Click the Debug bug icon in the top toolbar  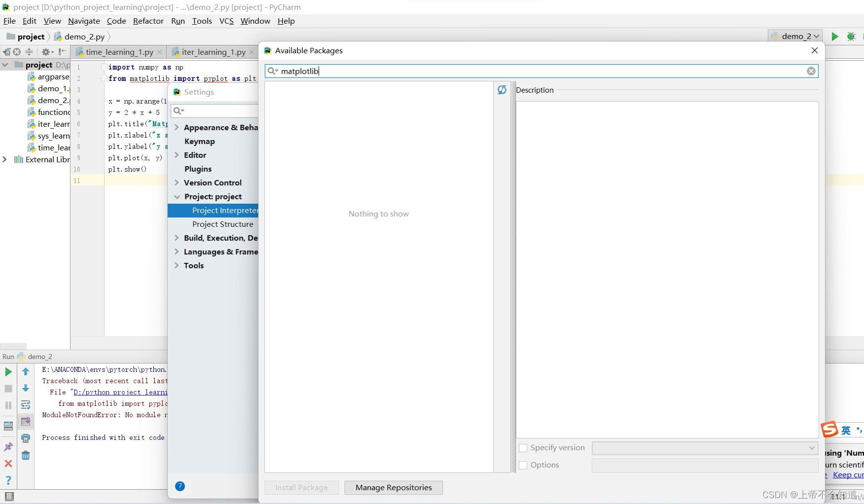tap(851, 36)
